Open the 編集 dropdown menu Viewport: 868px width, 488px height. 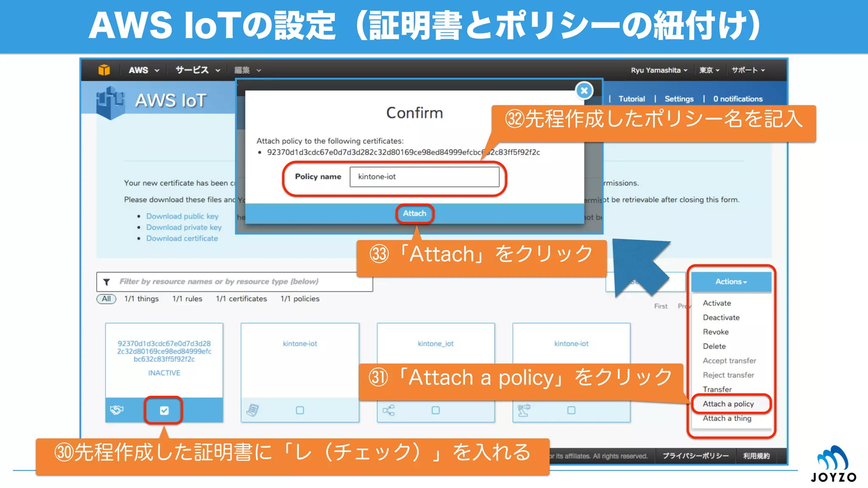(248, 70)
